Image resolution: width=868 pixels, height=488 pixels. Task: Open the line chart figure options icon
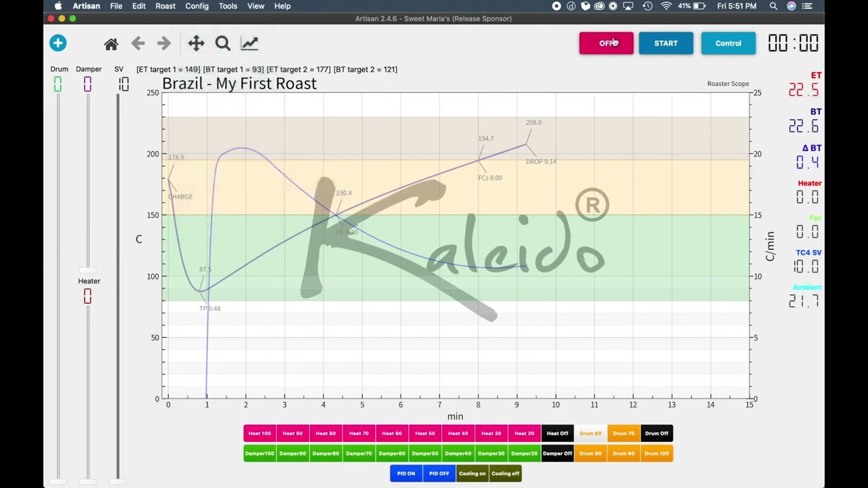(x=250, y=44)
